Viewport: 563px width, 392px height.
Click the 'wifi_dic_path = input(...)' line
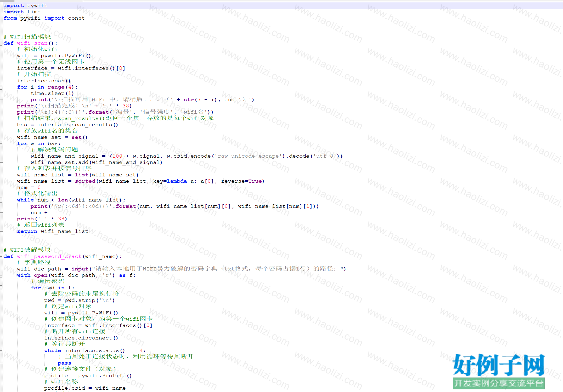182,269
